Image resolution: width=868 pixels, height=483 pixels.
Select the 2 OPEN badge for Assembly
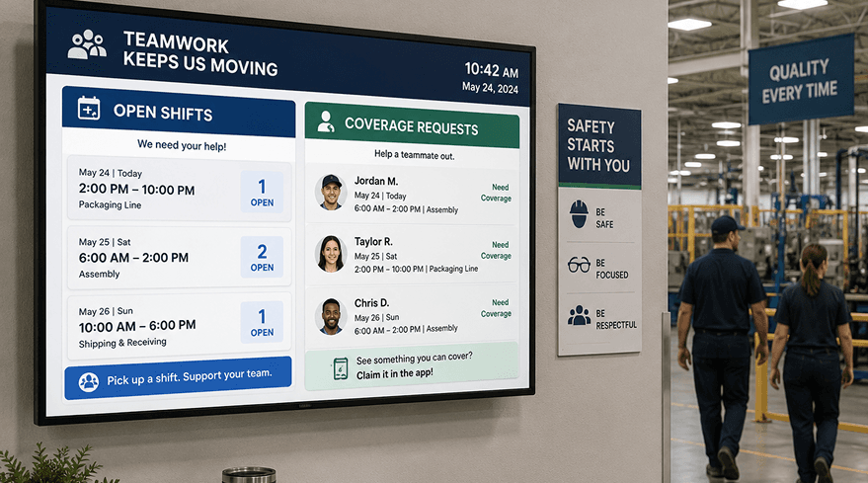tap(262, 257)
